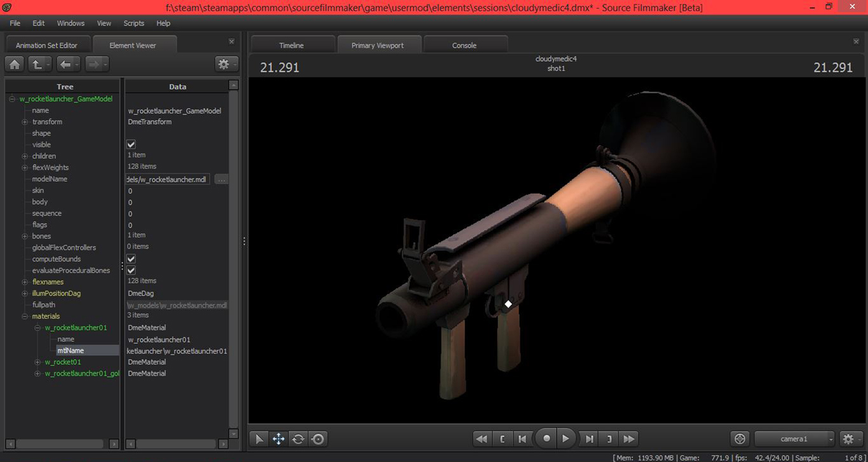Open the Windows menu
868x462 pixels.
click(71, 23)
